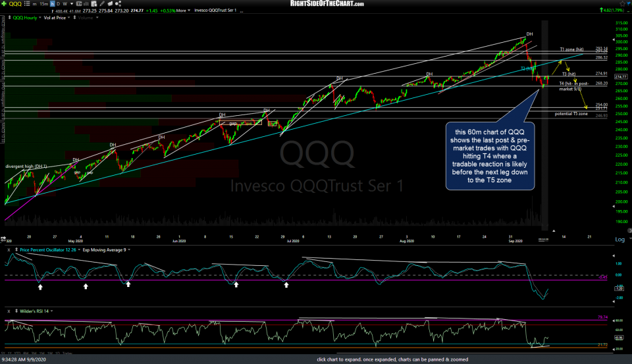
Task: Select the 'm' minute timeframe
Action: click(34, 4)
